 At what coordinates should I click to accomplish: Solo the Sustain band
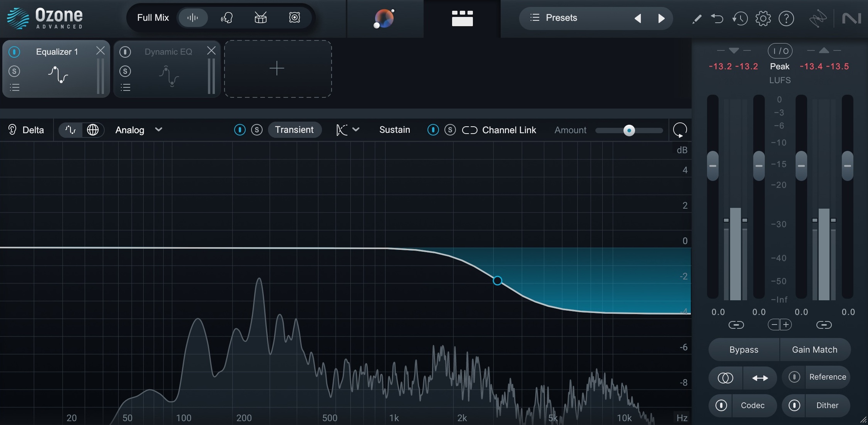tap(450, 130)
